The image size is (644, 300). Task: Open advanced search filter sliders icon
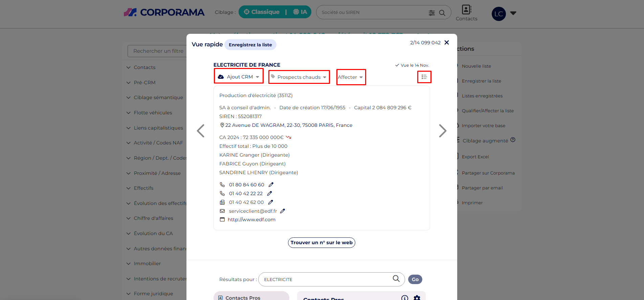tap(431, 13)
